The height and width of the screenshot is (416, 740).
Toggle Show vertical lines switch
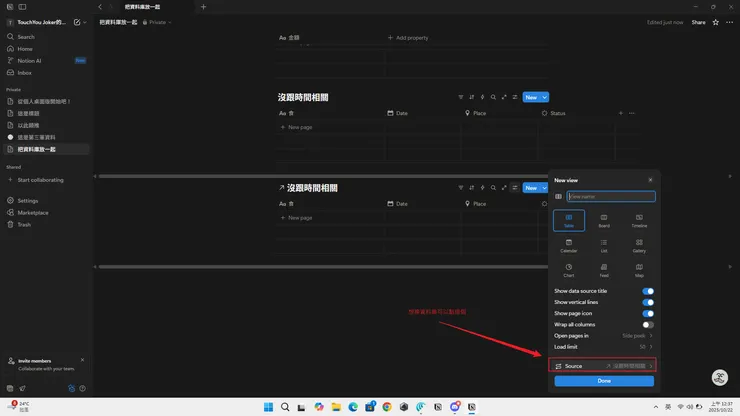pos(648,302)
